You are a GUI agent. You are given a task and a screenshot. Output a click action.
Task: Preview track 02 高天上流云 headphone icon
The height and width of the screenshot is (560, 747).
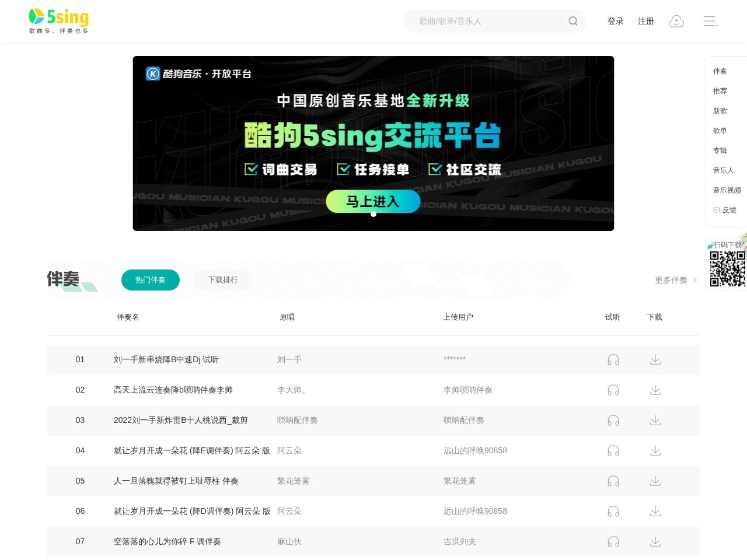point(613,390)
